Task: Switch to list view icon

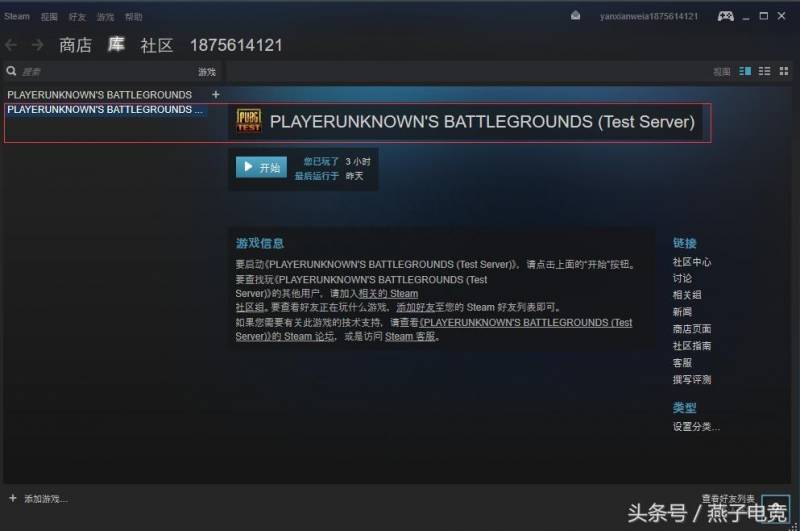Action: [764, 71]
